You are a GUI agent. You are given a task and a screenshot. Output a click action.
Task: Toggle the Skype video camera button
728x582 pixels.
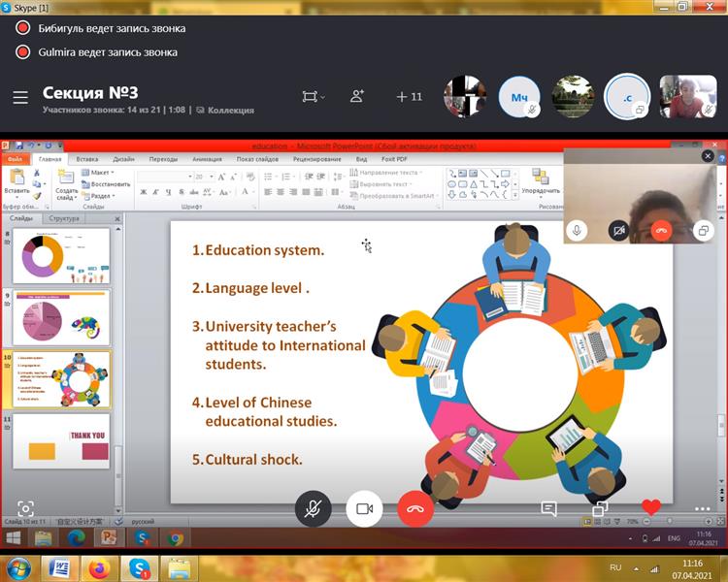[x=364, y=508]
